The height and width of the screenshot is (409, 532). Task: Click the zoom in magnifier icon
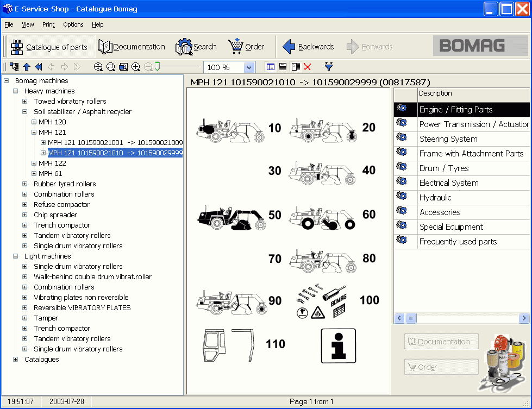click(136, 67)
